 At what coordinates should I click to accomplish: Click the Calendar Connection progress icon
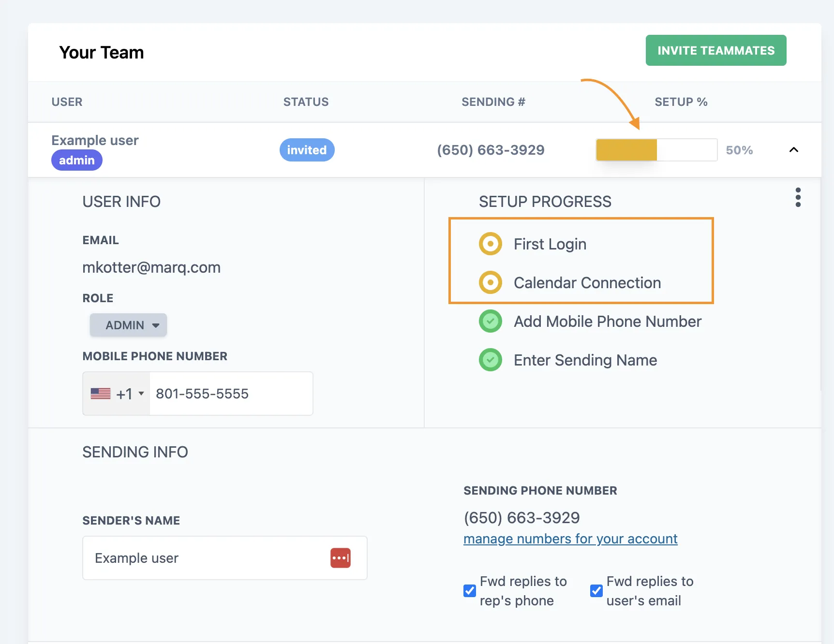pyautogui.click(x=490, y=282)
